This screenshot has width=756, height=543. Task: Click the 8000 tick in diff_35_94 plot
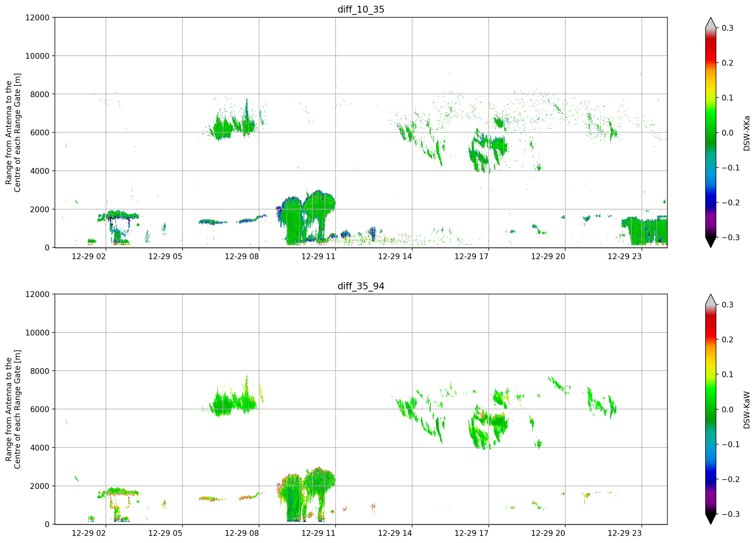click(x=40, y=371)
